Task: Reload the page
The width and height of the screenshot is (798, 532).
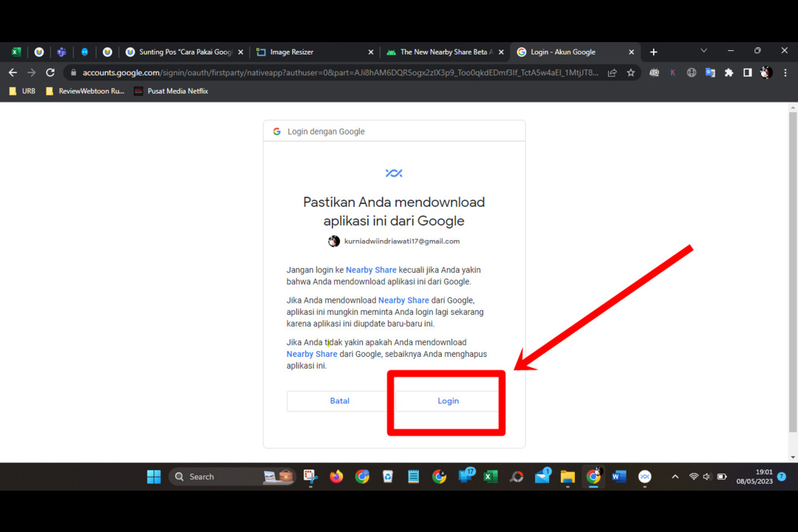Action: pyautogui.click(x=50, y=73)
